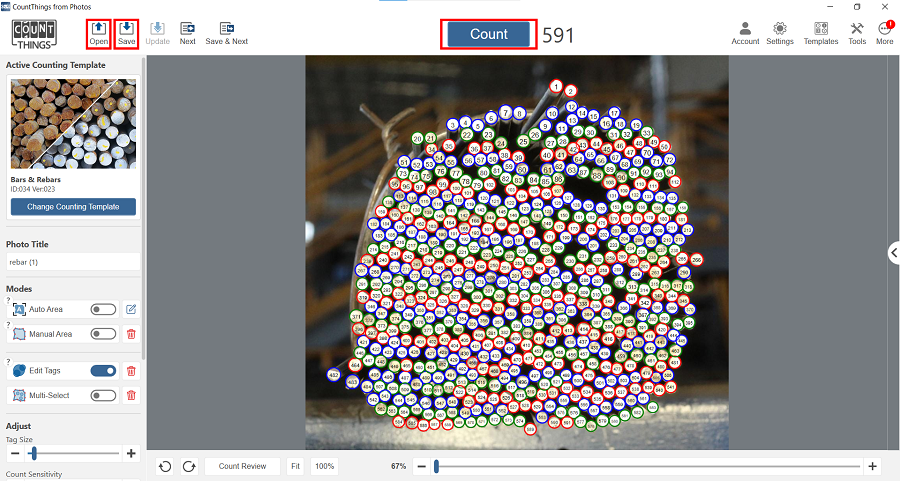Turn off the Edit Tags toggle
The height and width of the screenshot is (481, 900).
[103, 371]
